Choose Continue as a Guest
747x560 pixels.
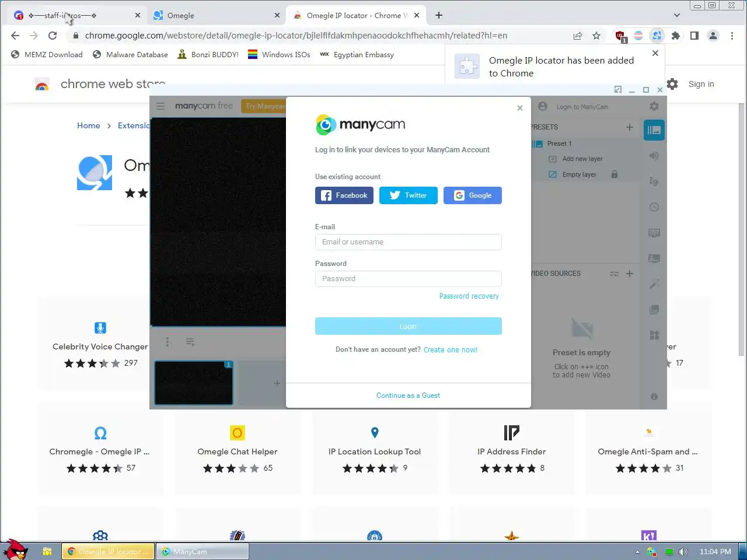(408, 395)
